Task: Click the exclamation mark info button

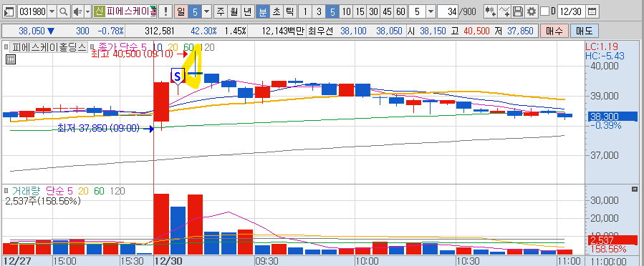Action: tap(165, 11)
